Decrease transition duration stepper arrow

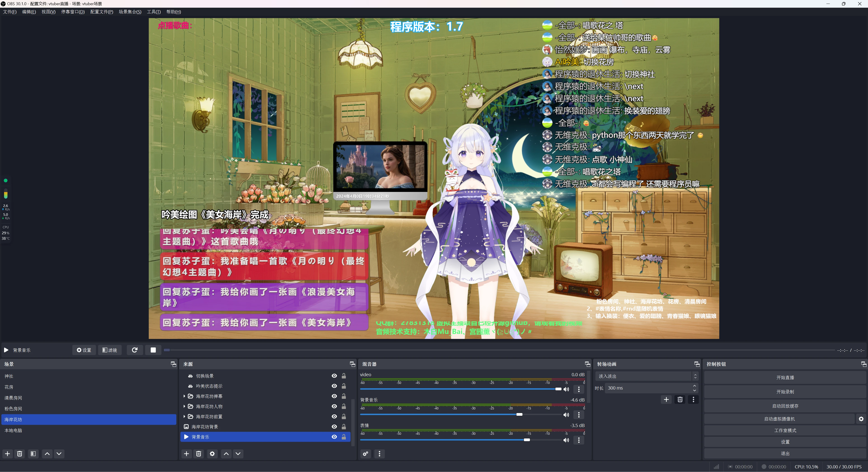click(694, 390)
